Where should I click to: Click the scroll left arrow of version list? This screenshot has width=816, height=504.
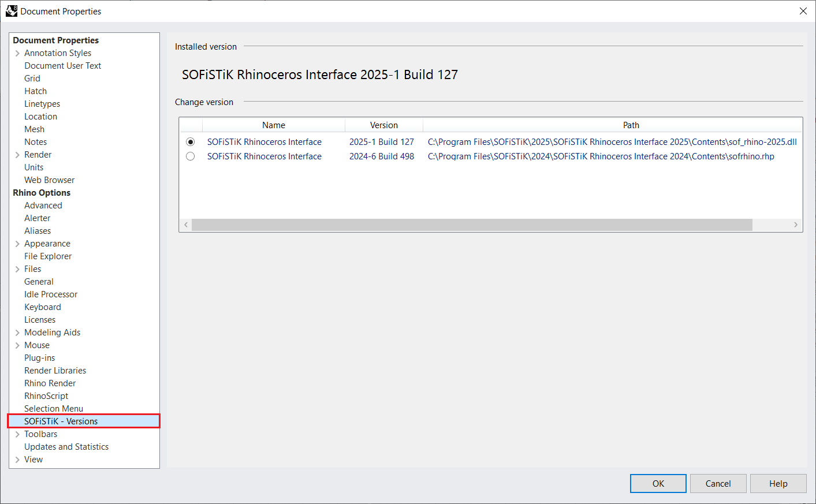(x=186, y=225)
